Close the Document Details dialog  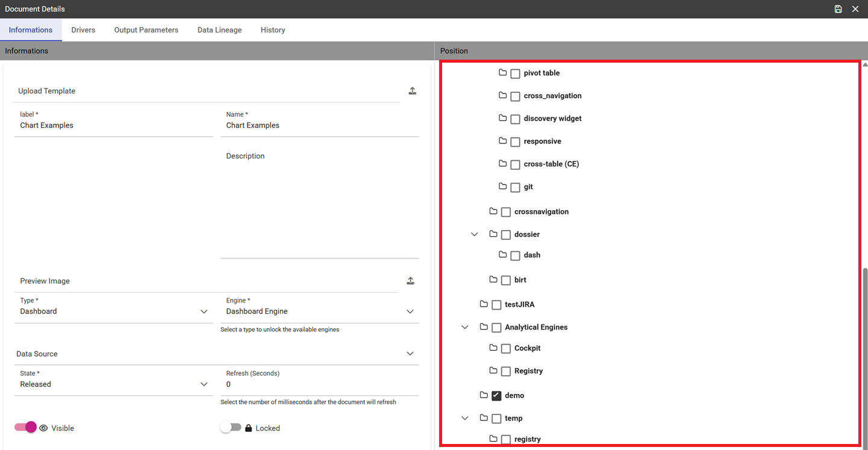(x=855, y=9)
